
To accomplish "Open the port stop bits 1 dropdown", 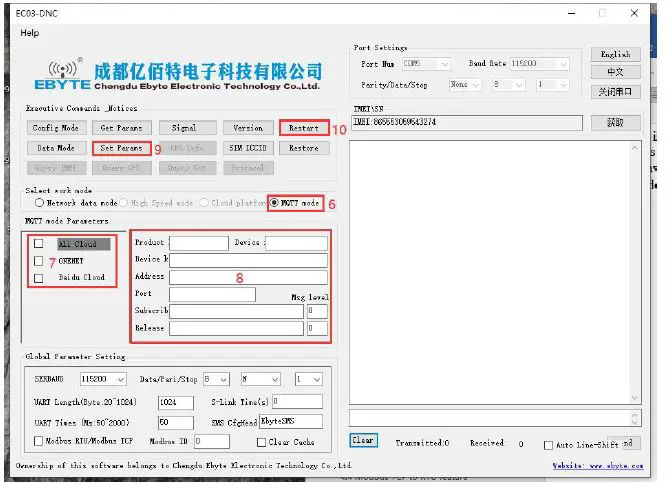I will [552, 85].
